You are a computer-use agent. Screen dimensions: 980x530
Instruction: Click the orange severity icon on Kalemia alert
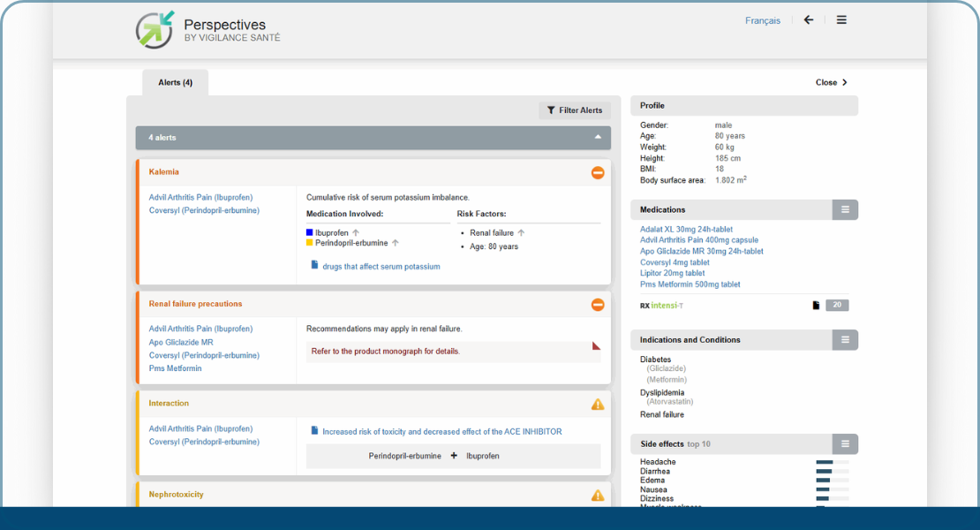598,172
